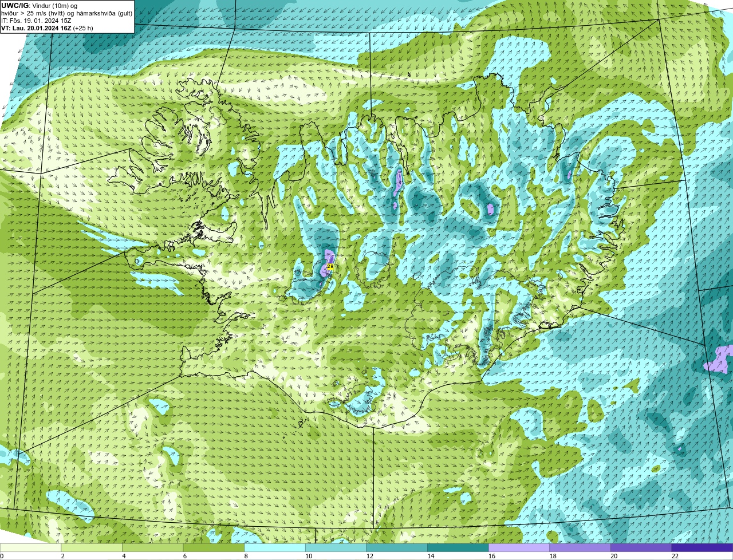
Task: Click the '18' colorbar scale label
Action: click(553, 556)
